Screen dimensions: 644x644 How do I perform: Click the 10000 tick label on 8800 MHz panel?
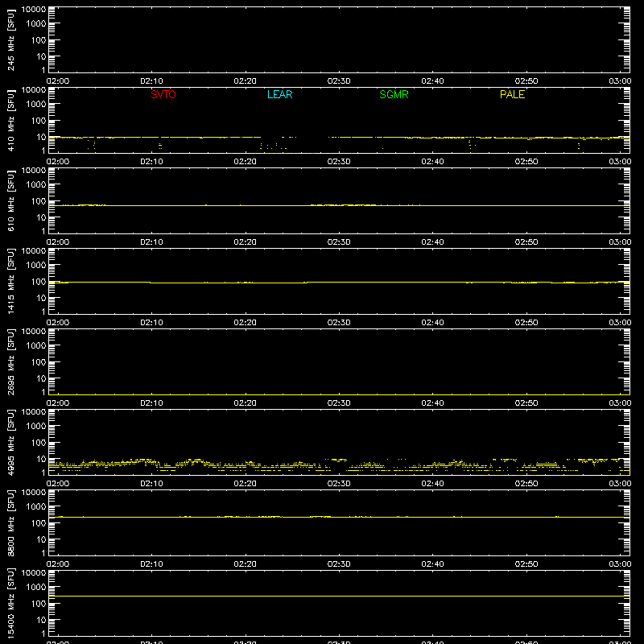(x=34, y=493)
